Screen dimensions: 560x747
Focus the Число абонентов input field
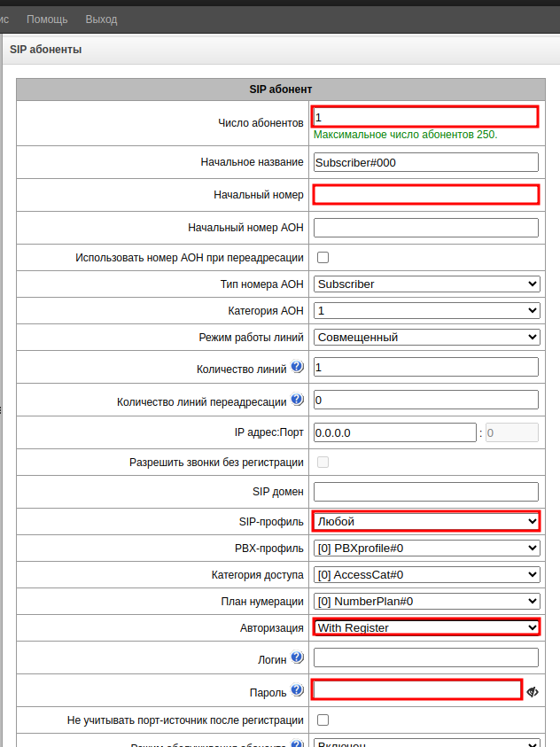(425, 117)
